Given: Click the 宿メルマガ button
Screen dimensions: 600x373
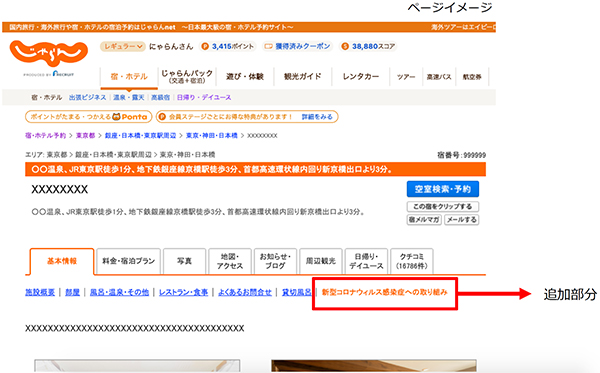Looking at the screenshot, I should click(x=424, y=220).
